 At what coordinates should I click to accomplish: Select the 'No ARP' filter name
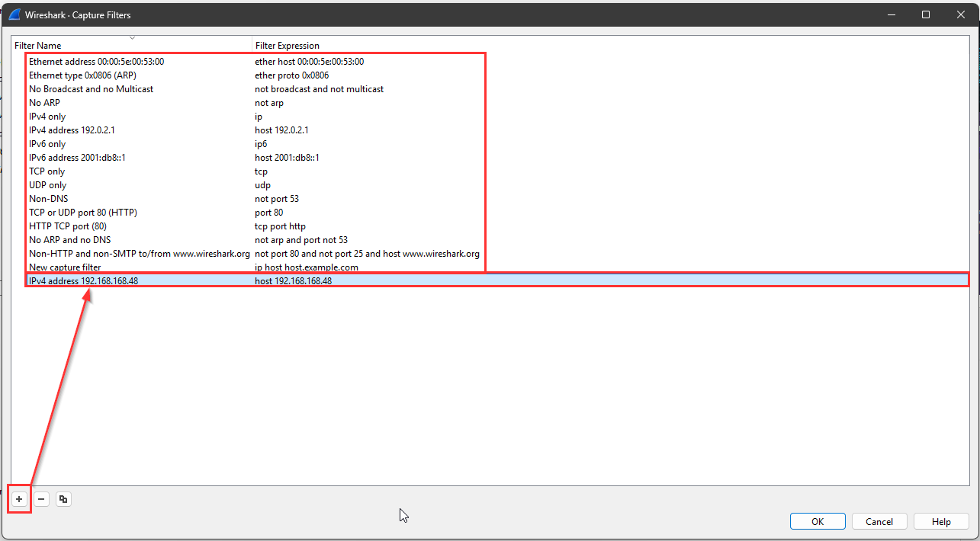(x=44, y=103)
